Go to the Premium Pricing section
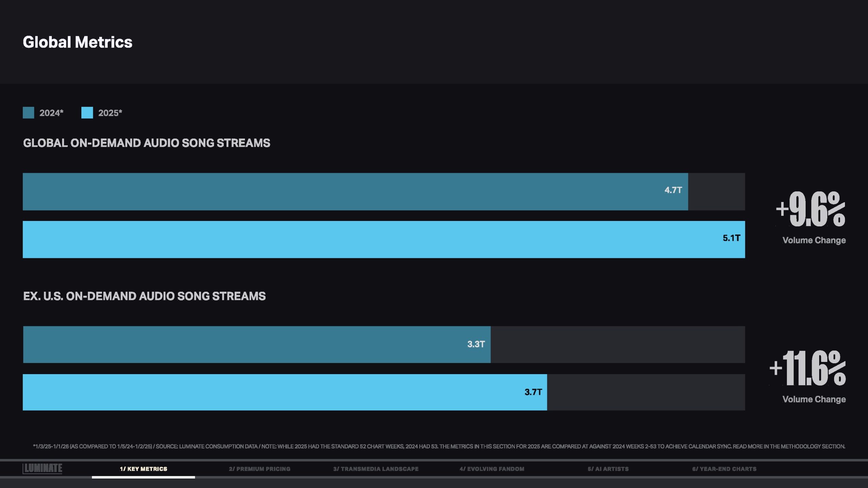 [x=259, y=469]
